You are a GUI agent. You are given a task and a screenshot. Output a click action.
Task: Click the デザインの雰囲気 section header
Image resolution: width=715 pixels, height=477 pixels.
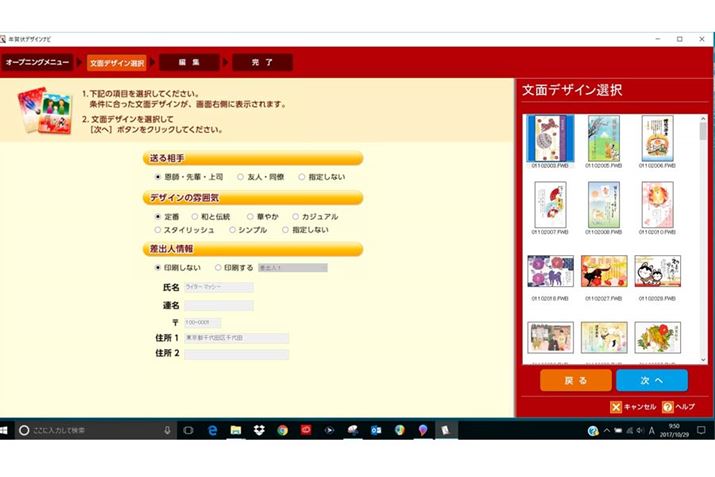click(x=253, y=198)
